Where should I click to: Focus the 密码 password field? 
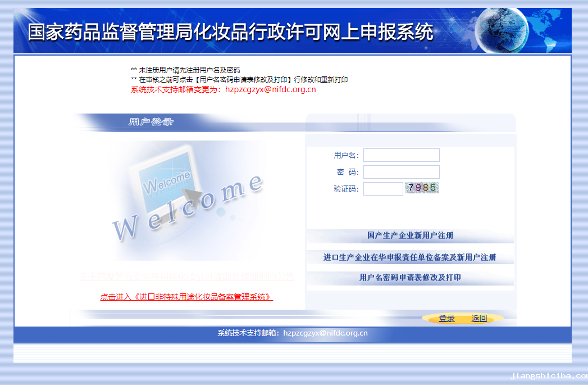[x=401, y=172]
